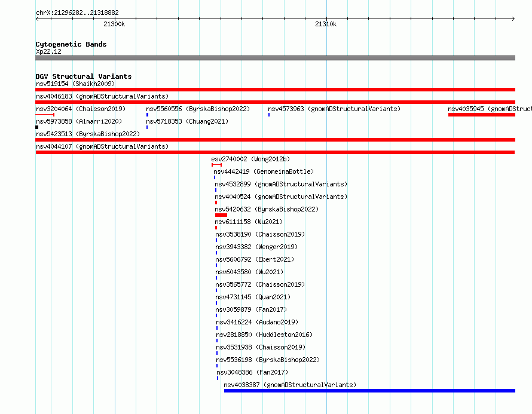Image resolution: width=532 pixels, height=414 pixels.
Task: Select nsv4532899 variant label
Action: pyautogui.click(x=281, y=184)
